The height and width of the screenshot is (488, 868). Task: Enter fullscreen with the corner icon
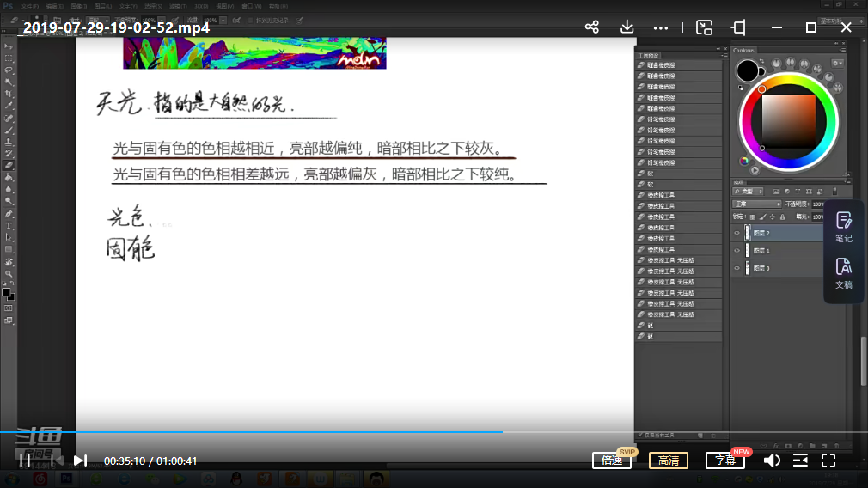pyautogui.click(x=828, y=461)
